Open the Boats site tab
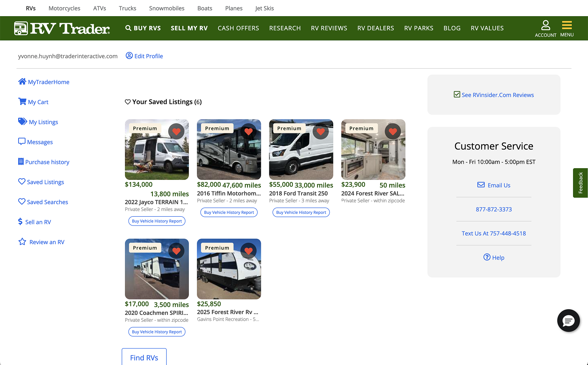Image resolution: width=588 pixels, height=365 pixels. 205,8
